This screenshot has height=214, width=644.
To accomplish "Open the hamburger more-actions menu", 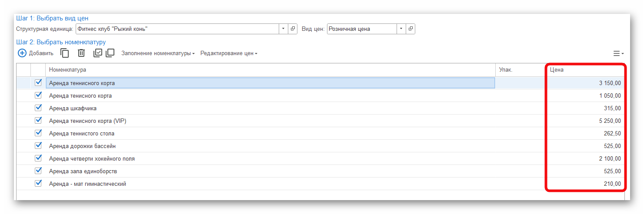I will (x=618, y=54).
